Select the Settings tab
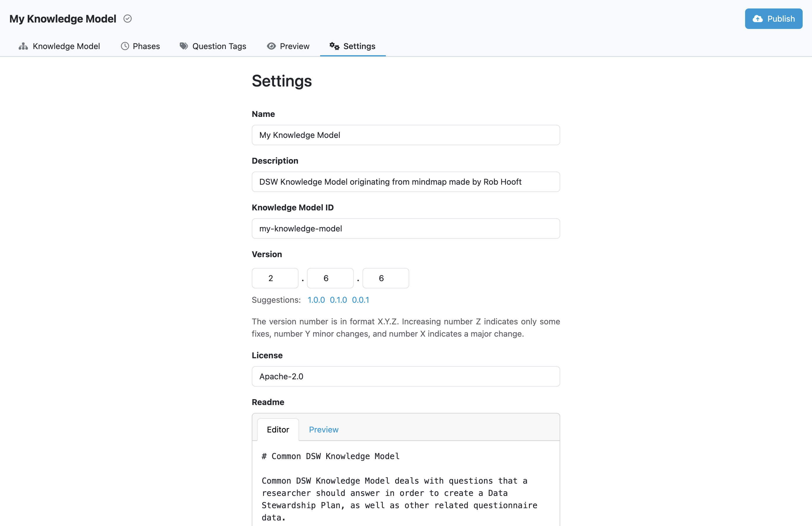The image size is (812, 526). [x=353, y=46]
